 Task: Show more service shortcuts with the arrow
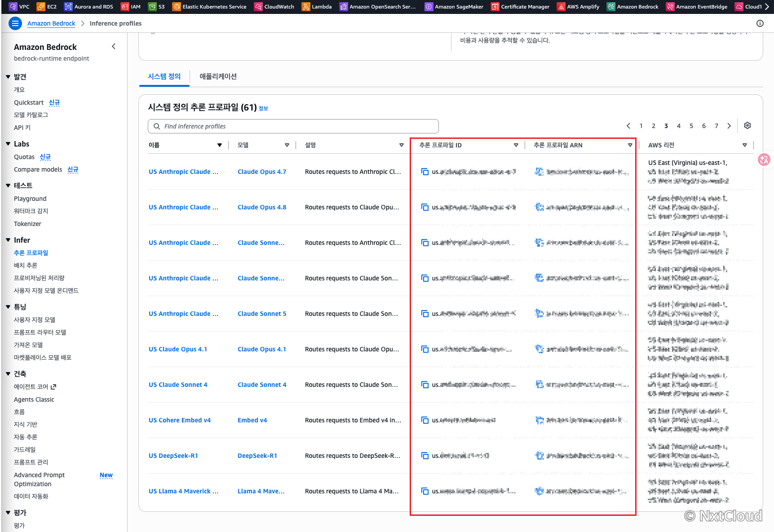point(767,7)
